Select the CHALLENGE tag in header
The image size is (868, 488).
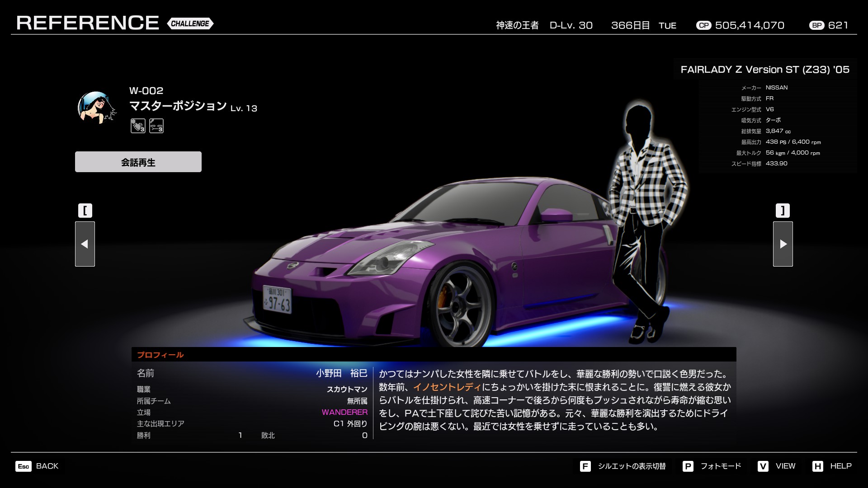[190, 23]
